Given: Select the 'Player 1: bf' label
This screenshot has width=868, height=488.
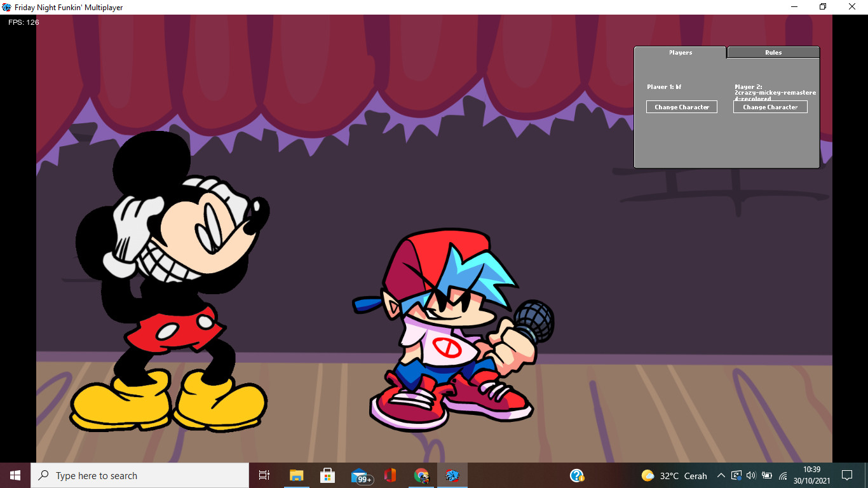Looking at the screenshot, I should tap(664, 87).
